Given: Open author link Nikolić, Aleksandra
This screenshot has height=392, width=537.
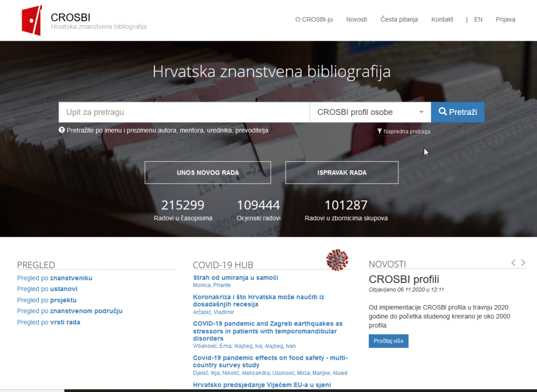Looking at the screenshot, I should pos(246,373).
